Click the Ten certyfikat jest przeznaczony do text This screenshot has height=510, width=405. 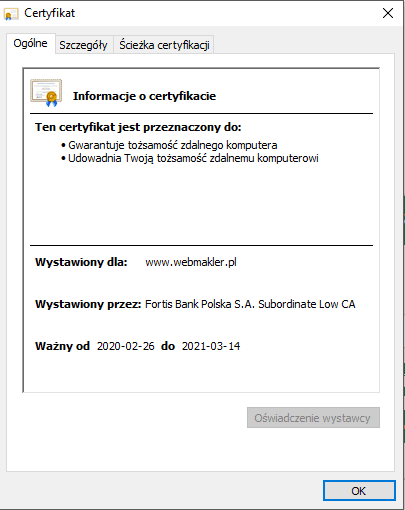click(138, 127)
